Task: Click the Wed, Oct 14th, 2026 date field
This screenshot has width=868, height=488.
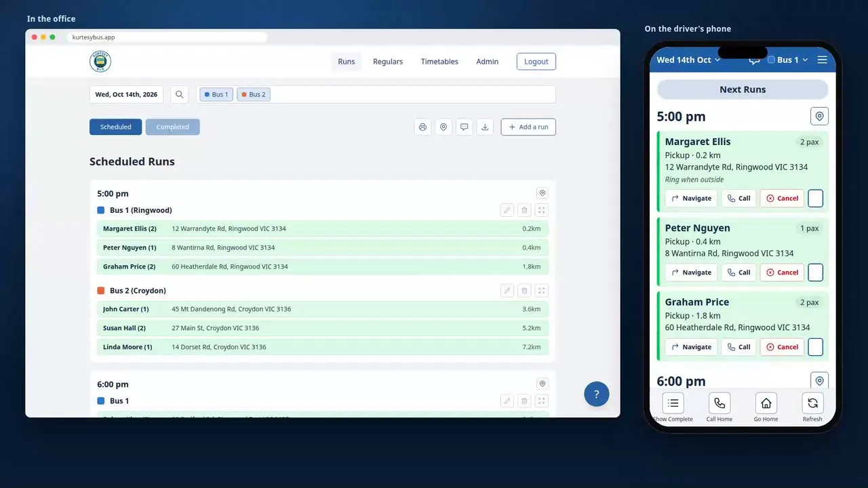Action: click(x=126, y=95)
